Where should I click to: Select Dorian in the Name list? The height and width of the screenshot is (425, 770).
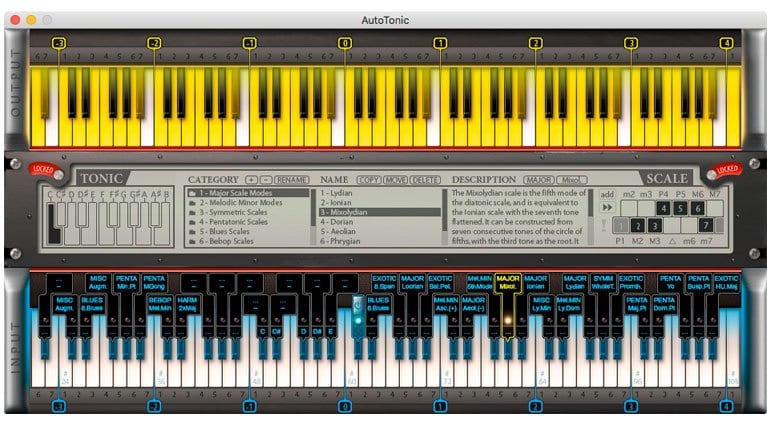[x=380, y=222]
